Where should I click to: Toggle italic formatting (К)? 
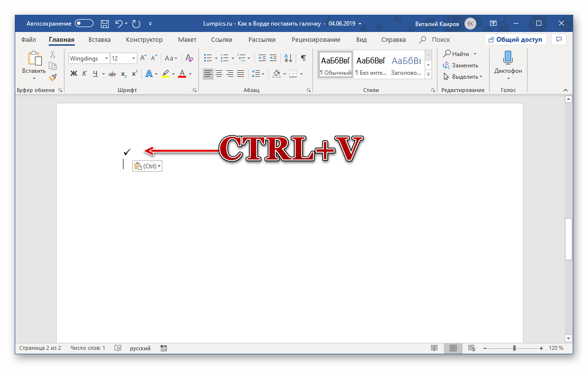coord(84,74)
